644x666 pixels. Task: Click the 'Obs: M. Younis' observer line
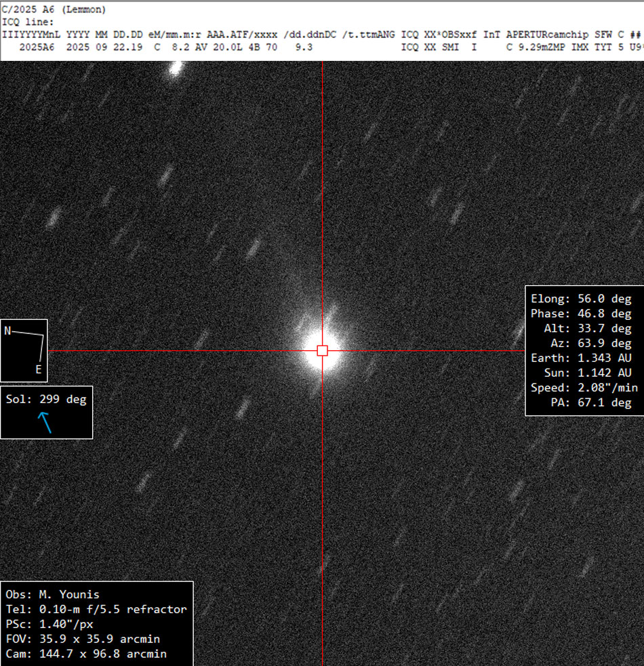pyautogui.click(x=52, y=594)
